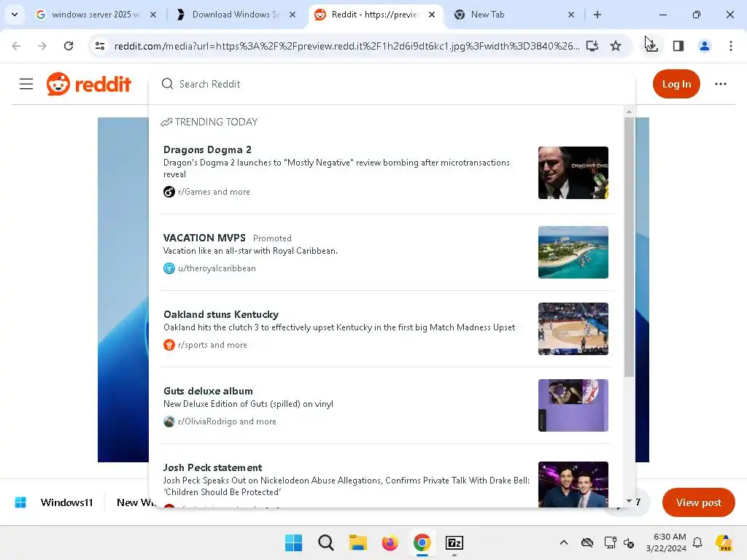Click the Reddit logo
Screen dimensions: 747x560
(88, 84)
